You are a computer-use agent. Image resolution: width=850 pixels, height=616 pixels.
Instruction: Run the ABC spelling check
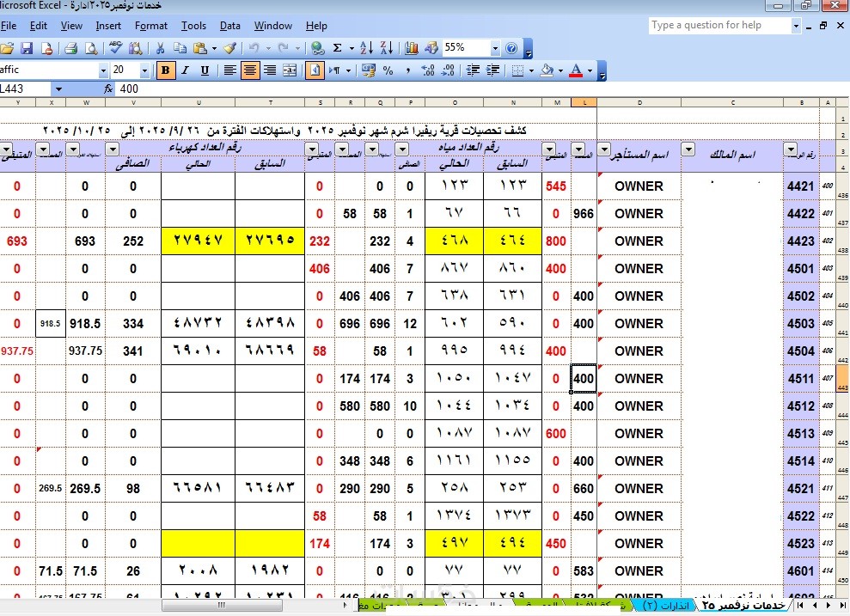(x=115, y=48)
